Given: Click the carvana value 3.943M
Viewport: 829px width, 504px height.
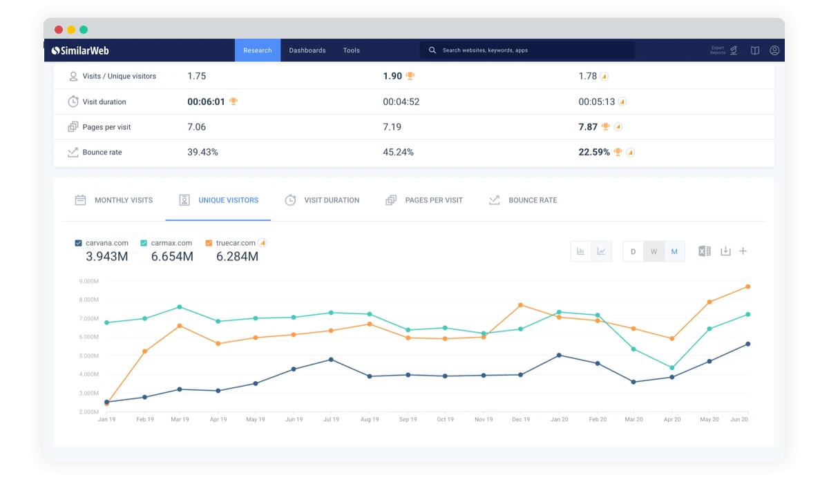Looking at the screenshot, I should click(107, 257).
